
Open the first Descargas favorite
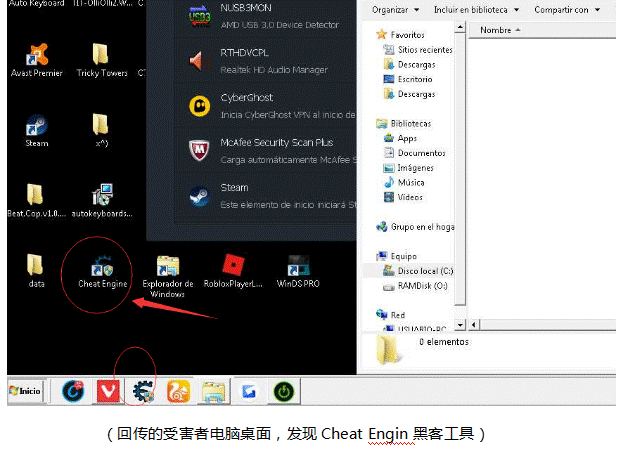tap(409, 64)
